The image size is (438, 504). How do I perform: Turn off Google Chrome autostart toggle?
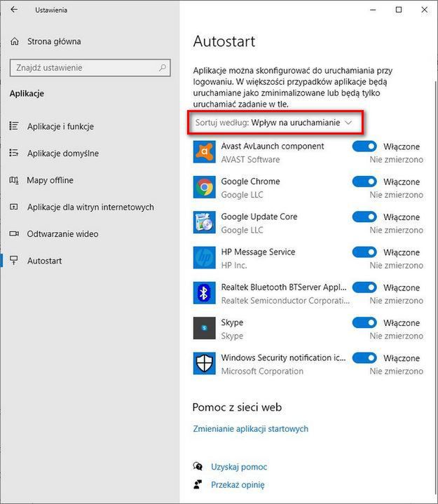(364, 182)
